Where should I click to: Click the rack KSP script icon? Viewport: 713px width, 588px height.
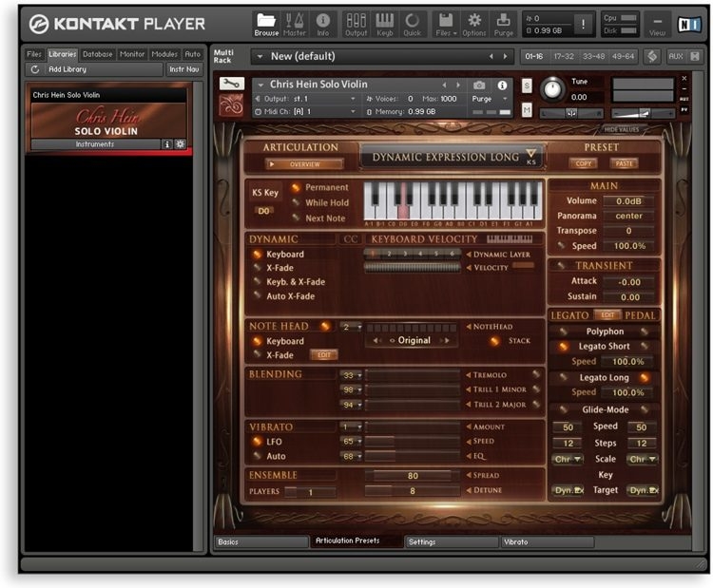click(x=652, y=56)
